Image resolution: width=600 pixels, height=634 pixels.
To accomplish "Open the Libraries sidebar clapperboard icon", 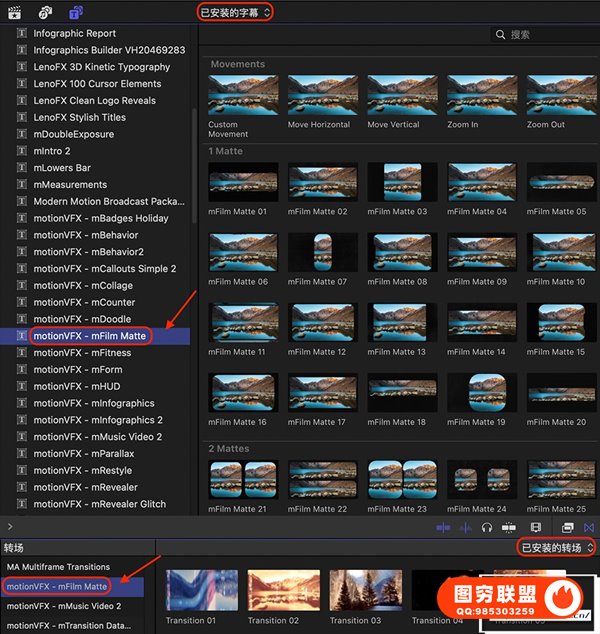I will point(15,12).
